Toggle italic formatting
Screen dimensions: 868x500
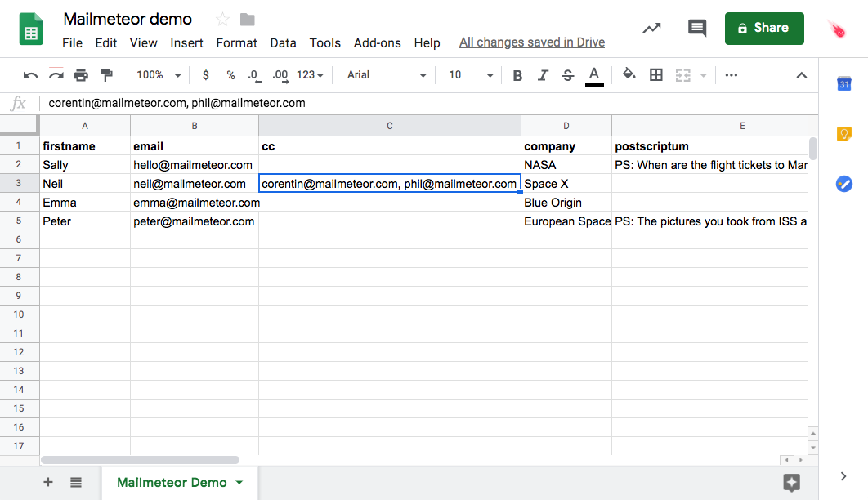click(543, 75)
